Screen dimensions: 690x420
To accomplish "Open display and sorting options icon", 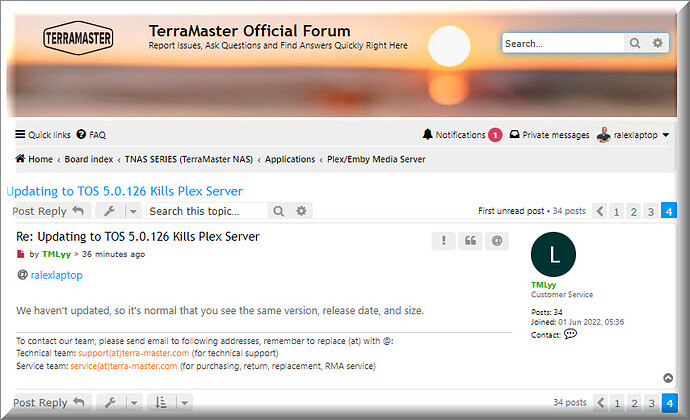I will 161,402.
